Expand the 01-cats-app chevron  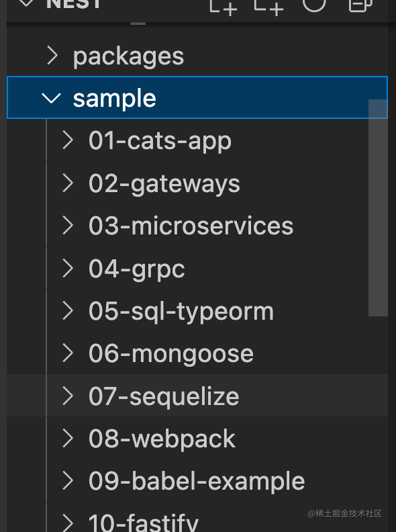point(68,140)
